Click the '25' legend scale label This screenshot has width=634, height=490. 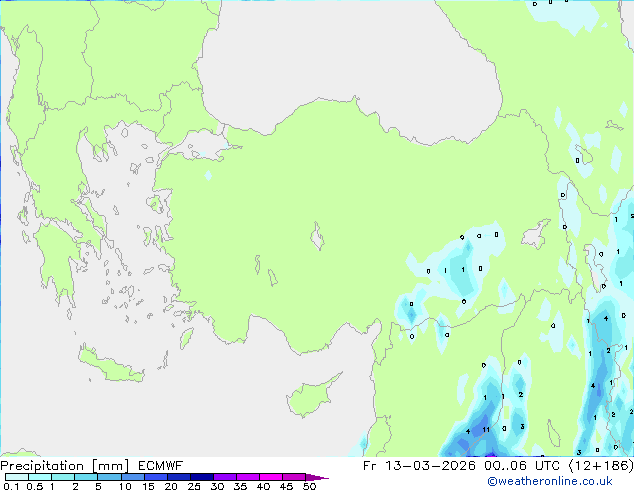point(194,486)
